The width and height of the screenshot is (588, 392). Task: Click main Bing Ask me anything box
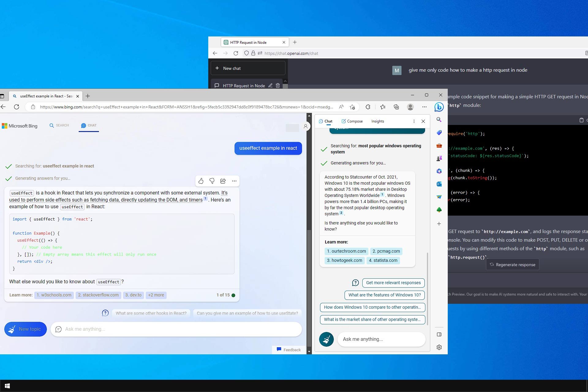pyautogui.click(x=176, y=329)
